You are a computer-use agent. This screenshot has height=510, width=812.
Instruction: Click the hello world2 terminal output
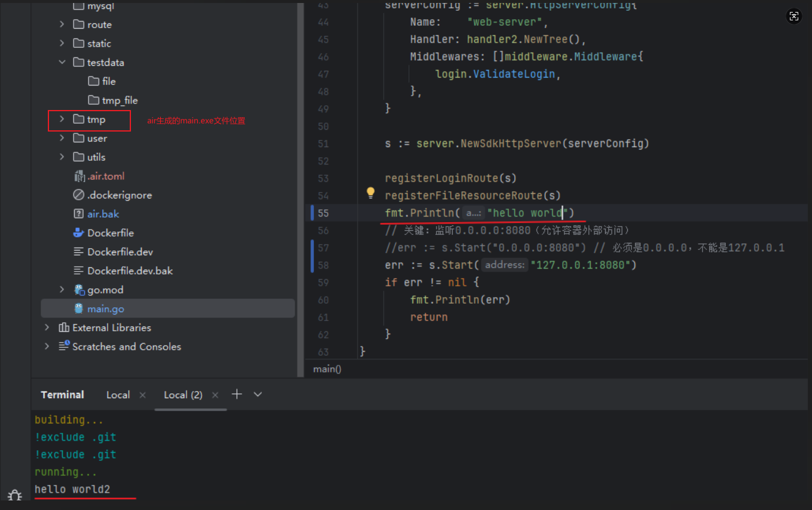(x=72, y=489)
